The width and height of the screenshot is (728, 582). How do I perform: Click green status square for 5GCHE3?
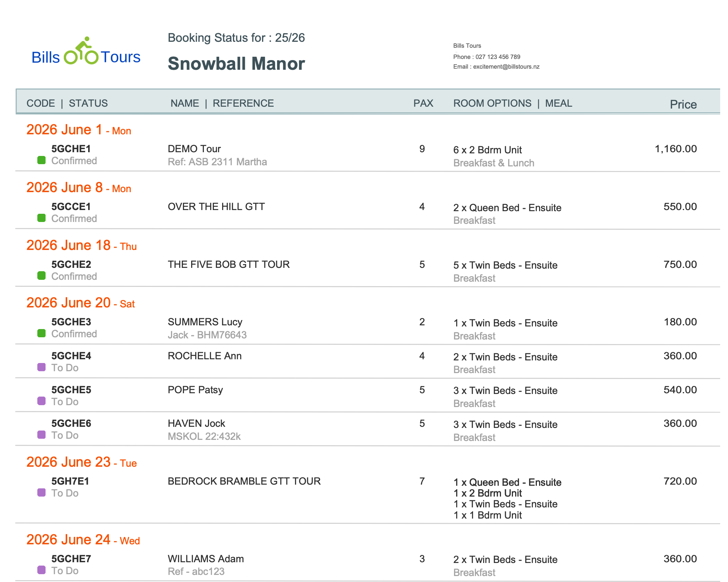pos(41,334)
